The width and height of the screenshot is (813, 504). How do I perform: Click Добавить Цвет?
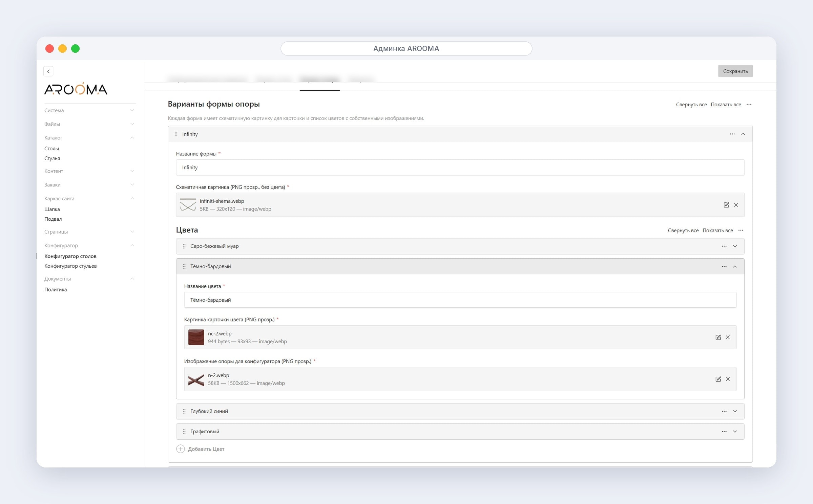206,449
